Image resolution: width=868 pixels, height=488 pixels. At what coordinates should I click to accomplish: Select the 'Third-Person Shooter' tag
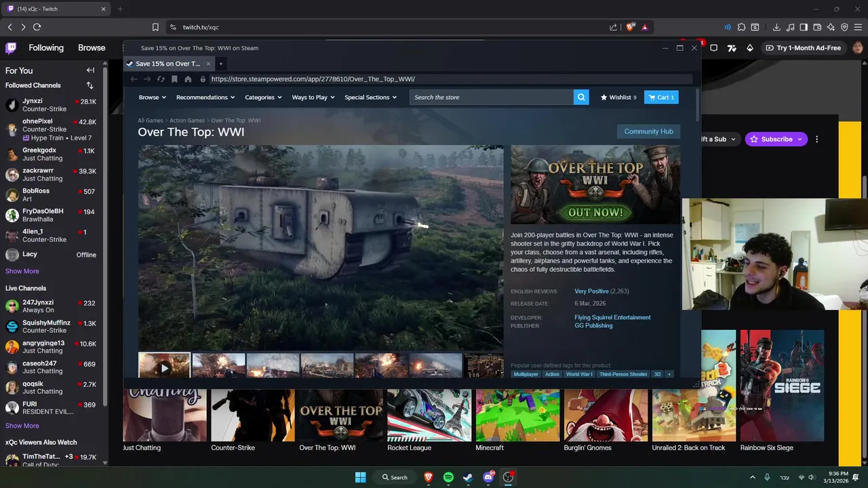(623, 374)
